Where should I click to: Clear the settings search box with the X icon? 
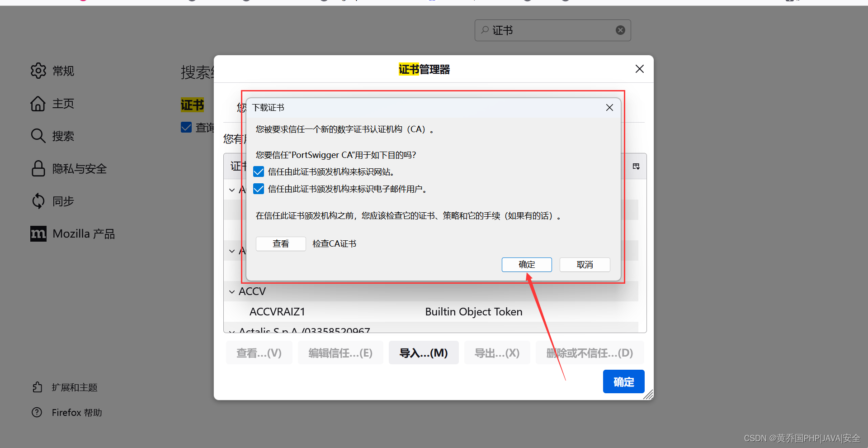click(x=620, y=30)
